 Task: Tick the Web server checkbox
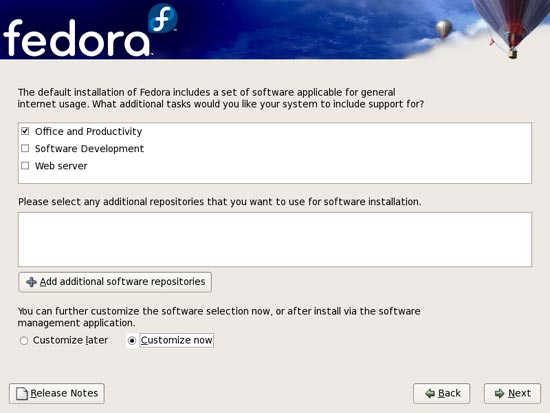tap(25, 166)
